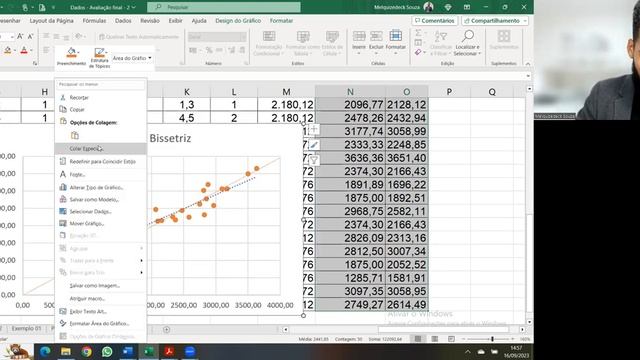Select Atribuir macro entry

click(87, 299)
